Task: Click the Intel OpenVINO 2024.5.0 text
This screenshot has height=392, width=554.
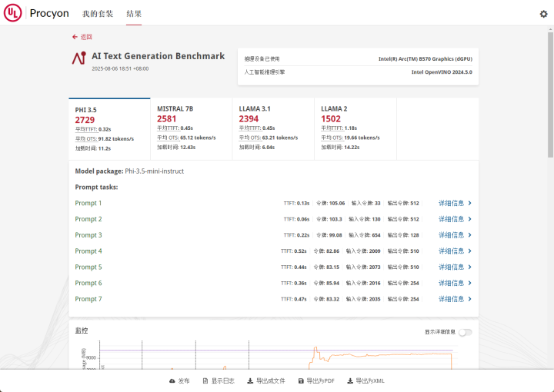Action: click(442, 72)
